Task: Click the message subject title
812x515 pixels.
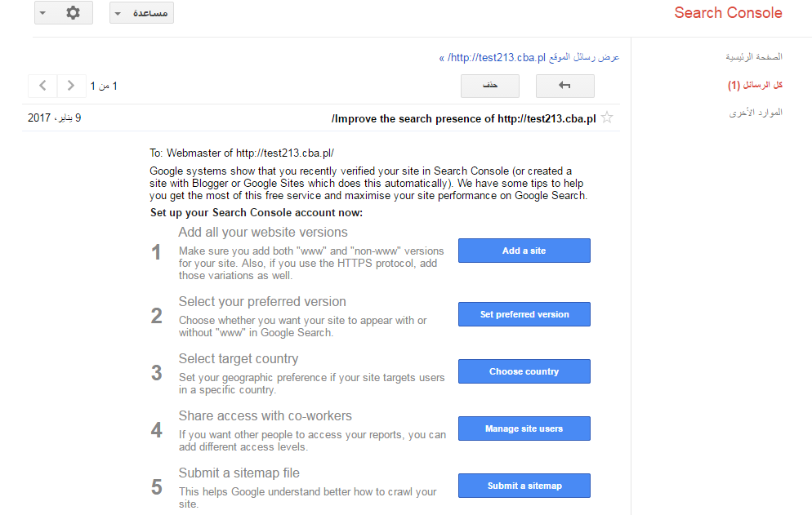Action: pyautogui.click(x=463, y=118)
